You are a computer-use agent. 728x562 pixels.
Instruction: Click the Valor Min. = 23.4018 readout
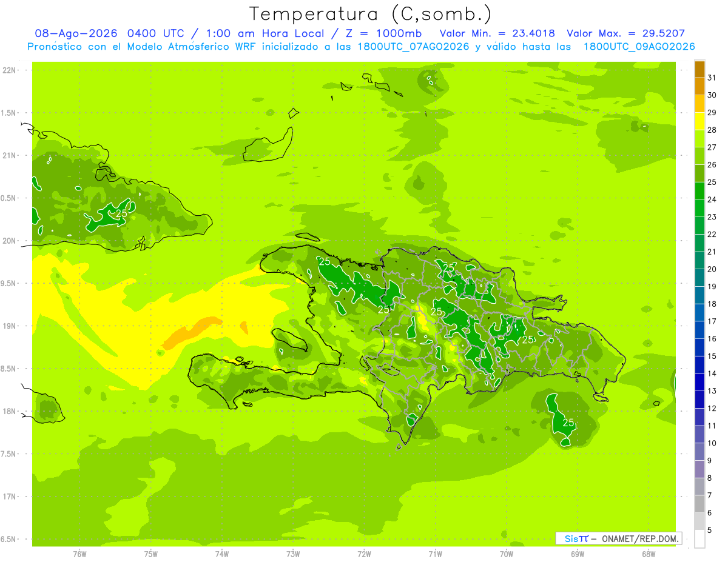point(497,33)
